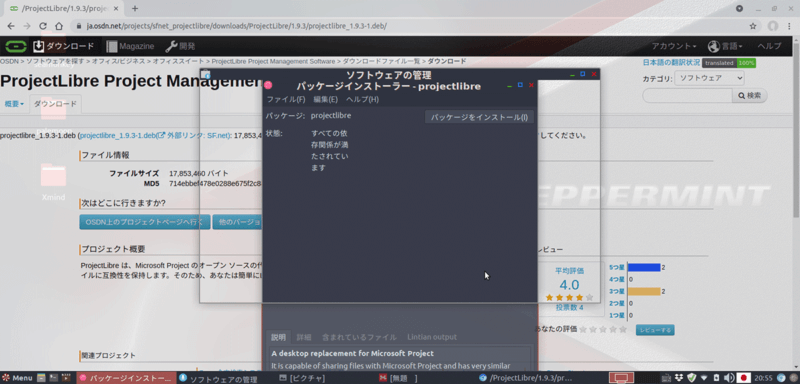Click the Install Package button
Viewport: 800px width, 384px height.
pos(479,117)
